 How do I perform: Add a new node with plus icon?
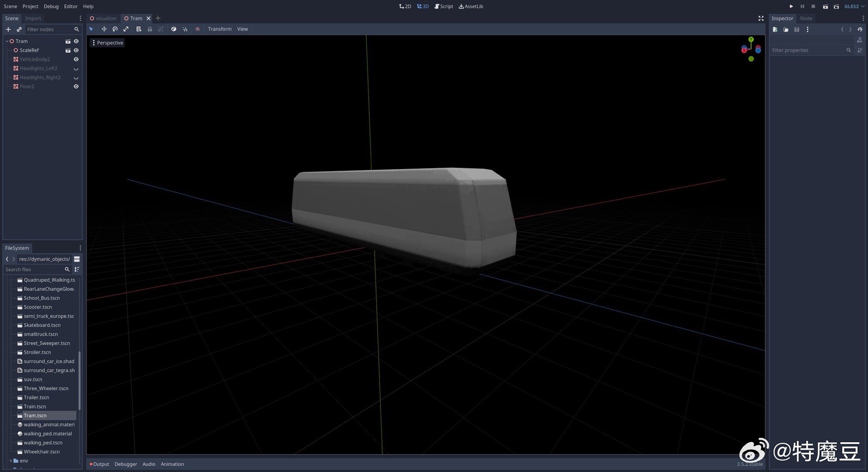click(x=8, y=29)
